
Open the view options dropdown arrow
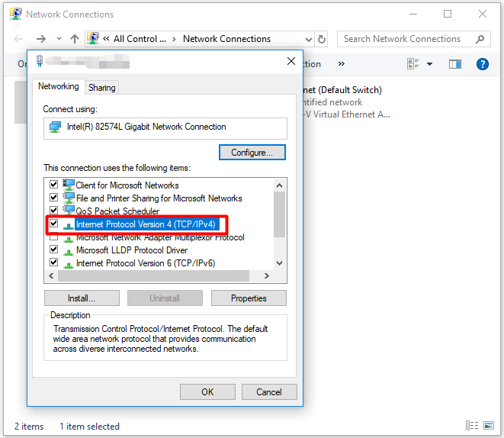(429, 64)
